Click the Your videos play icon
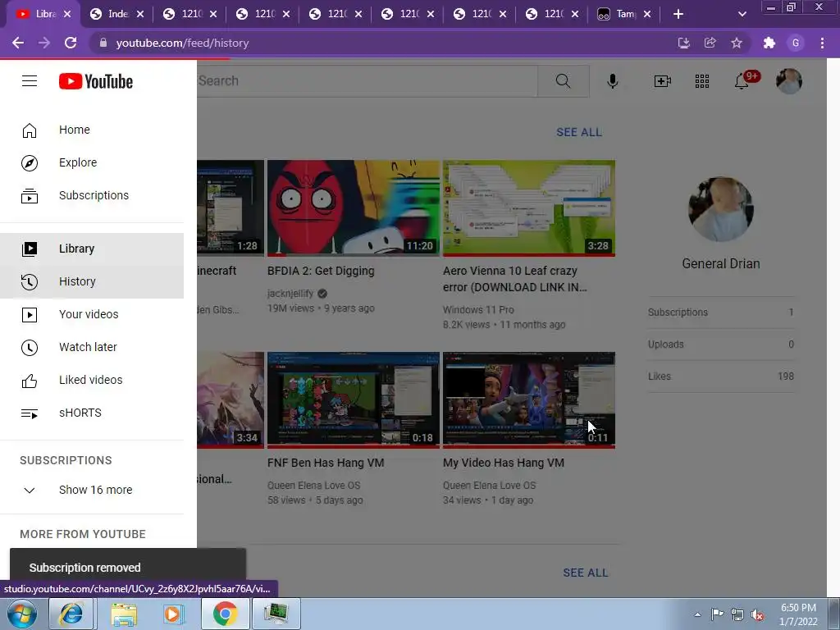The image size is (840, 630). coord(30,315)
